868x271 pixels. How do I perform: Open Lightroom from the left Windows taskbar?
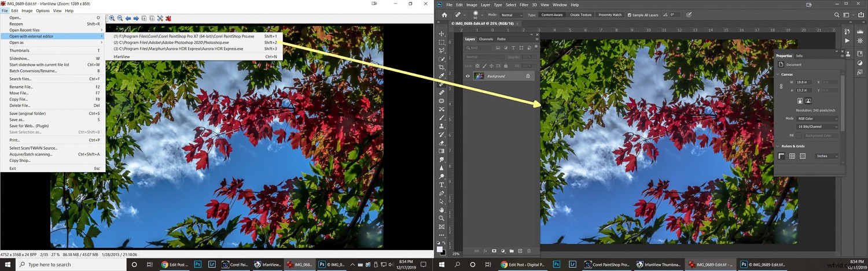click(211, 265)
